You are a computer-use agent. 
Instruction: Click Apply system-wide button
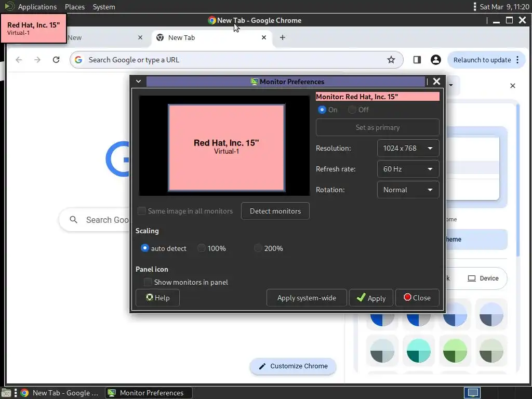[x=307, y=298]
